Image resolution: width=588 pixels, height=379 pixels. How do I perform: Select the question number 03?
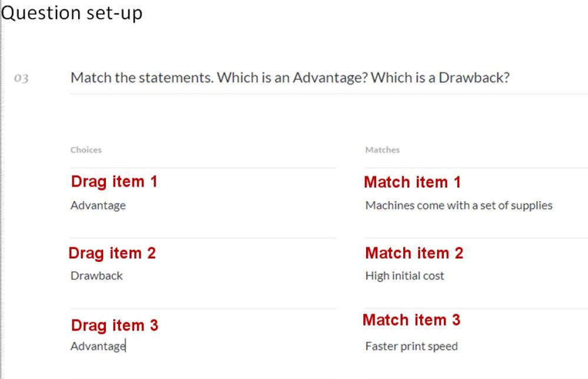pyautogui.click(x=22, y=78)
